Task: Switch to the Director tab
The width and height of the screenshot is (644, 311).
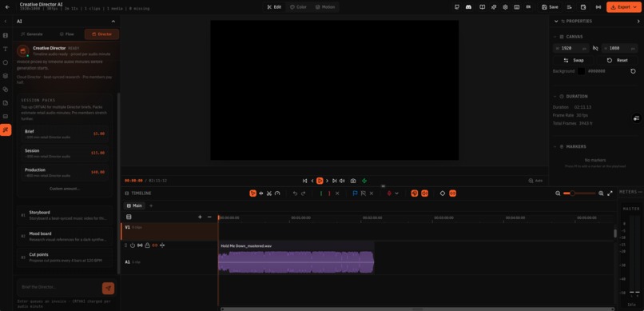Action: pos(101,34)
